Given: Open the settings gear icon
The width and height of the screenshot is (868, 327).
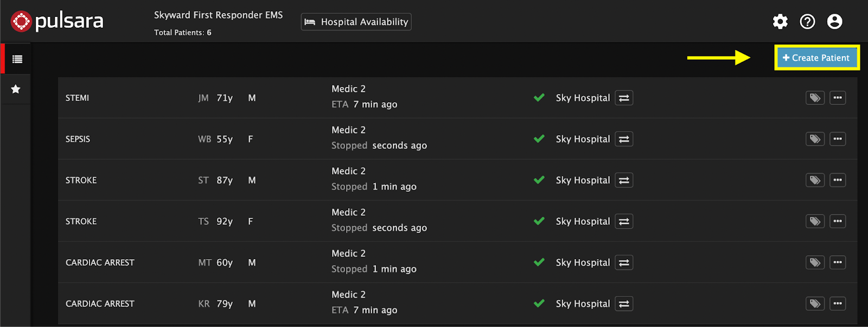Looking at the screenshot, I should tap(780, 22).
